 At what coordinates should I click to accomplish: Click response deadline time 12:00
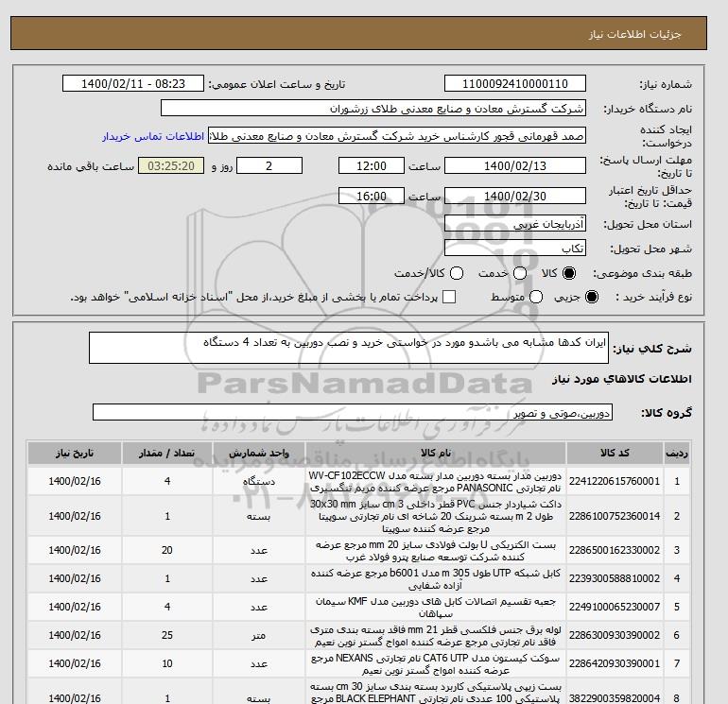[372, 165]
